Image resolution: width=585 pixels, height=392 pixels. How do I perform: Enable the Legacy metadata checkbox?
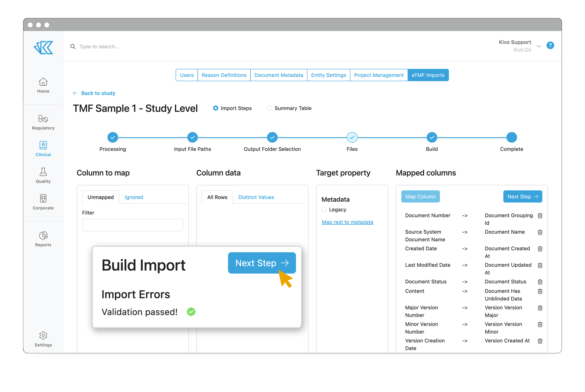(324, 209)
